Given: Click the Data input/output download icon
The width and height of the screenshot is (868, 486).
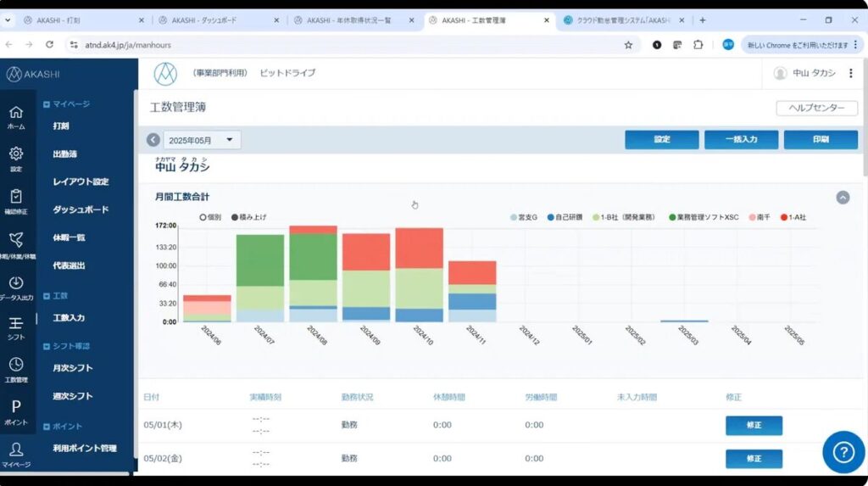Looking at the screenshot, I should point(16,283).
